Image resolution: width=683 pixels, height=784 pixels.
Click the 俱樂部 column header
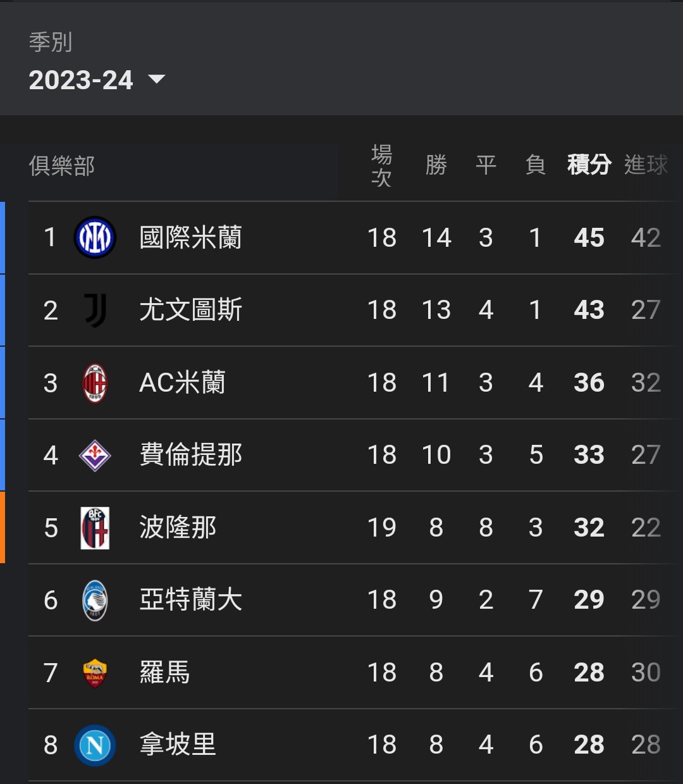(x=62, y=166)
